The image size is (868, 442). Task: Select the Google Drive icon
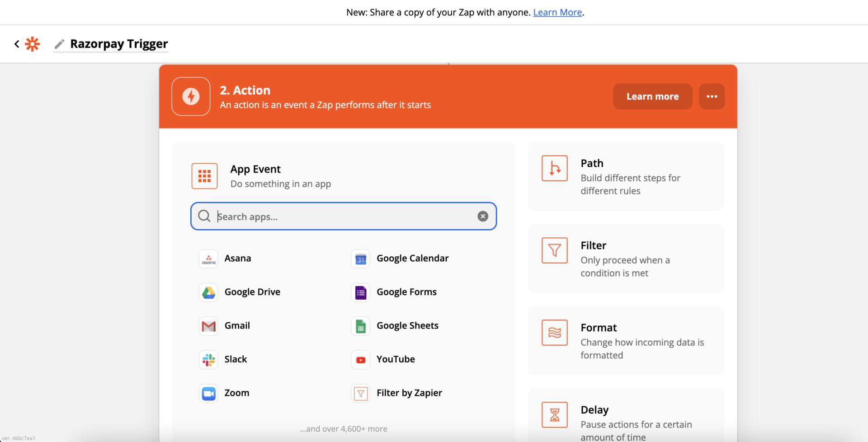click(208, 292)
